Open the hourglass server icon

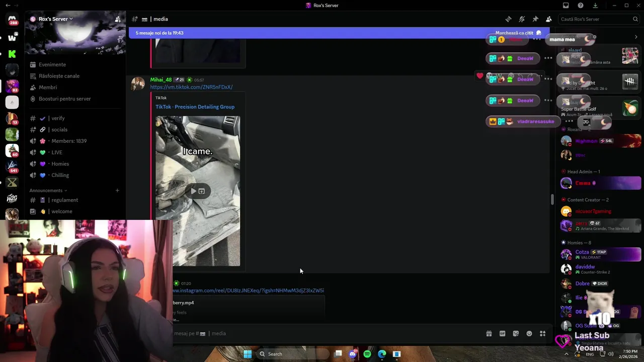12,183
